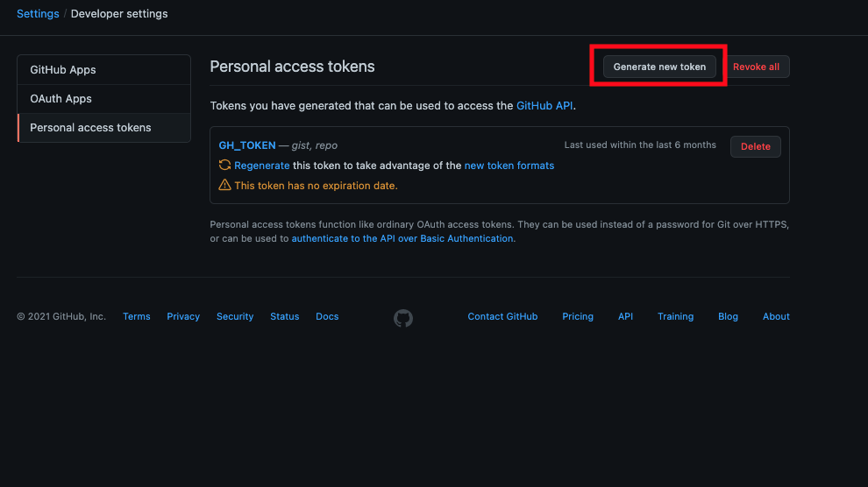The image size is (868, 487).
Task: Follow the GitHub API link
Action: [544, 106]
